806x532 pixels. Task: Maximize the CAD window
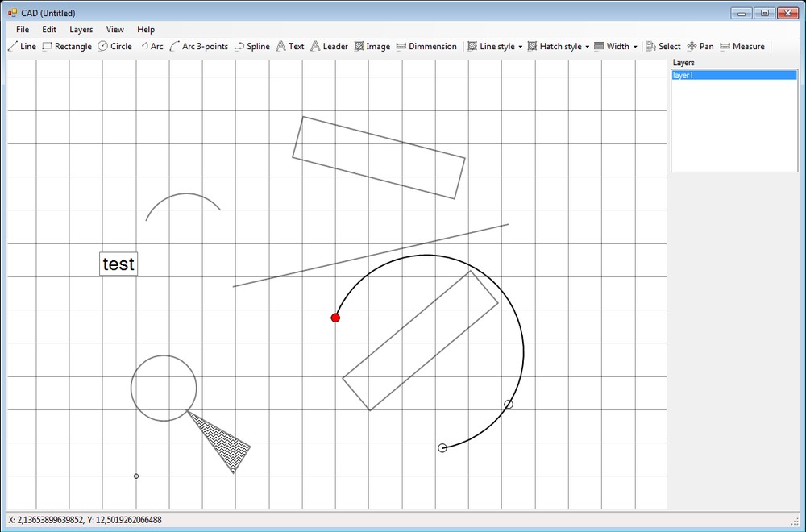764,13
